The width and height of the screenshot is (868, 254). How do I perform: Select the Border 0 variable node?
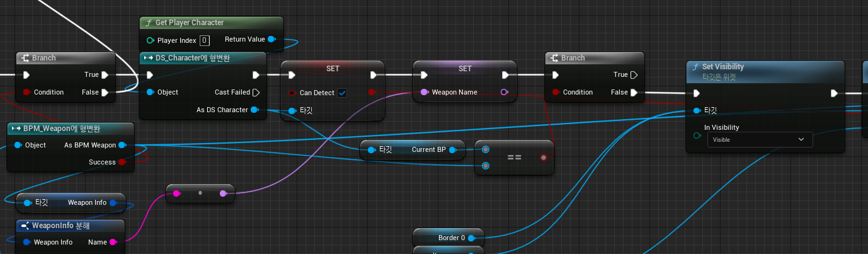448,238
